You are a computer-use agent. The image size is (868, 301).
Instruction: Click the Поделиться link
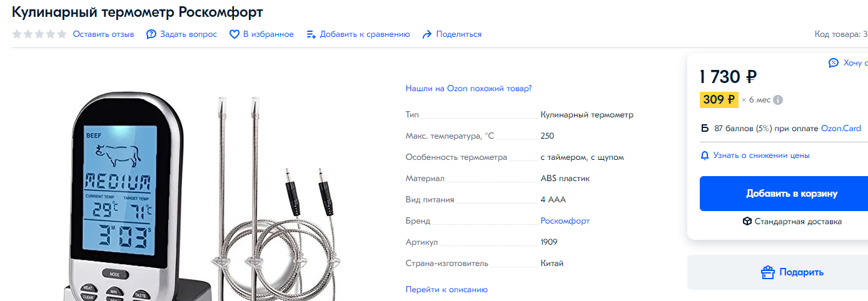(x=459, y=34)
